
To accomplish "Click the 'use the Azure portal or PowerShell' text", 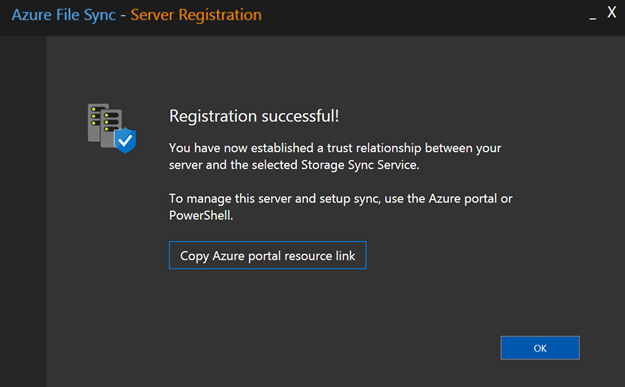I will click(341, 207).
